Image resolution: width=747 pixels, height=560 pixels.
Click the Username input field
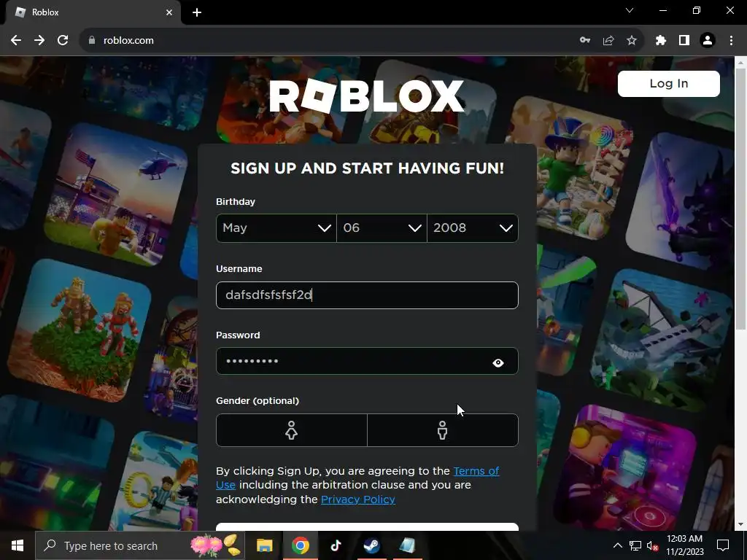coord(367,295)
